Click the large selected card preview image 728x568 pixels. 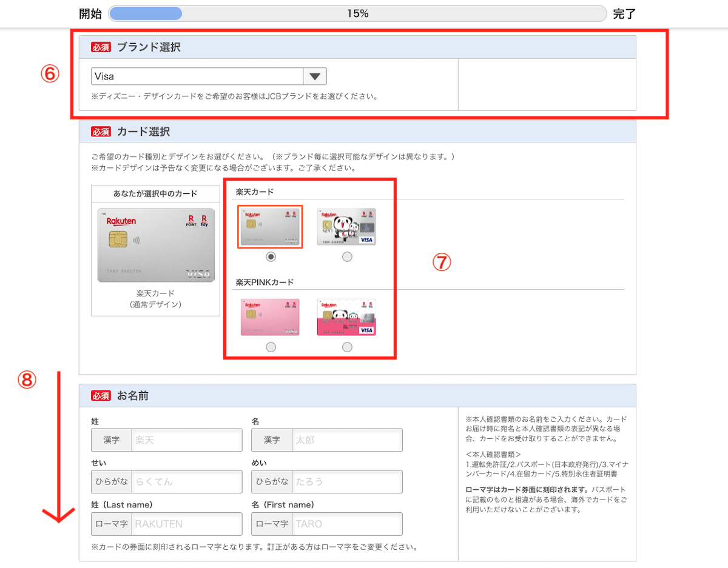tap(156, 246)
